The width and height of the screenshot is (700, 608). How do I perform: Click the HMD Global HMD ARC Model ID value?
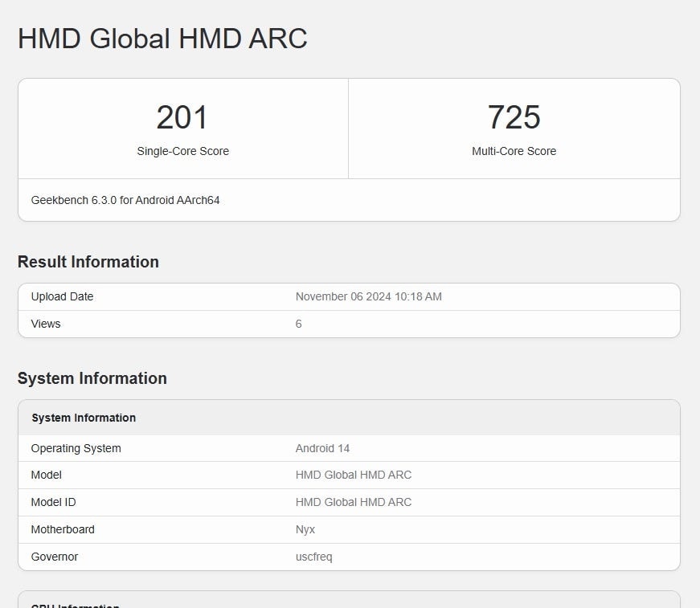354,502
